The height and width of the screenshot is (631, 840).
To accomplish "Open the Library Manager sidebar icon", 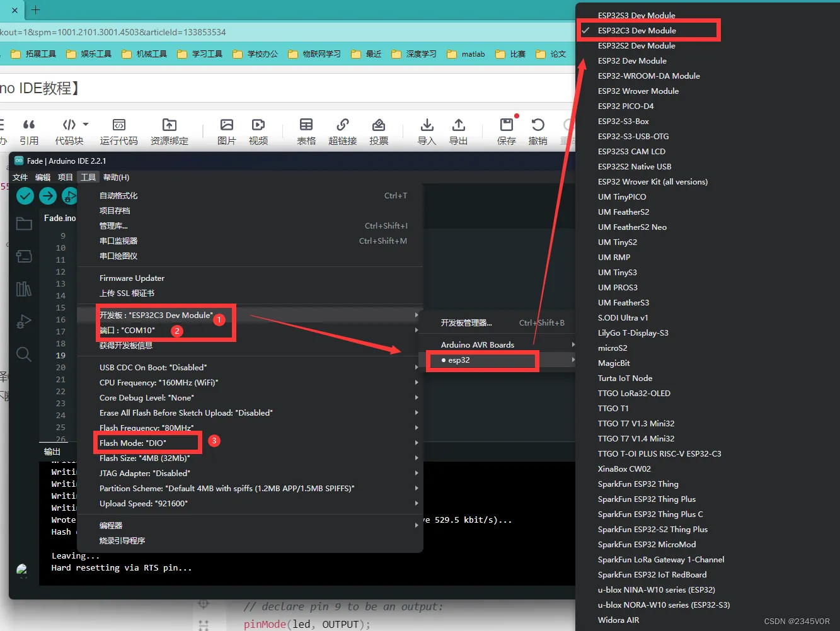I will (24, 288).
